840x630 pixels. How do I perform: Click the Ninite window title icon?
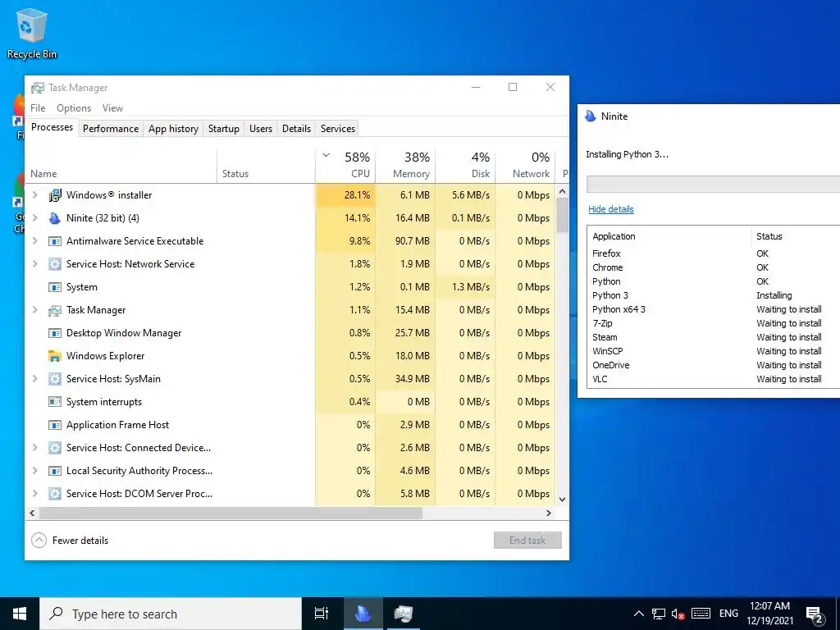coord(591,116)
